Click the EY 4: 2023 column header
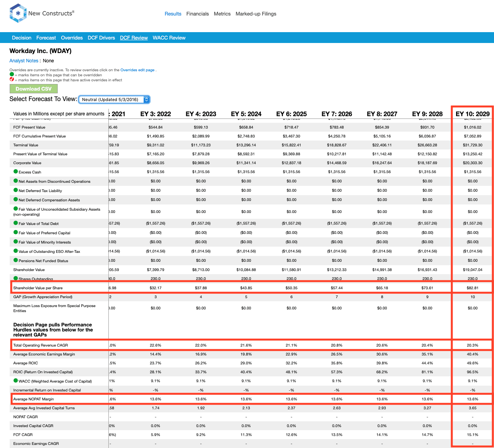Screen dimensions: 494x448 point(201,114)
